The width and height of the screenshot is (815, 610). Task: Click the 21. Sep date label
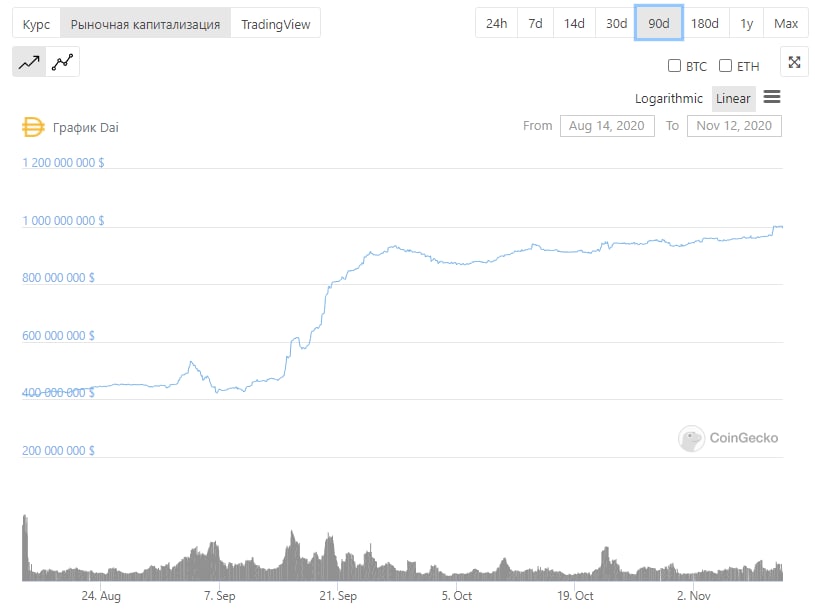click(338, 595)
